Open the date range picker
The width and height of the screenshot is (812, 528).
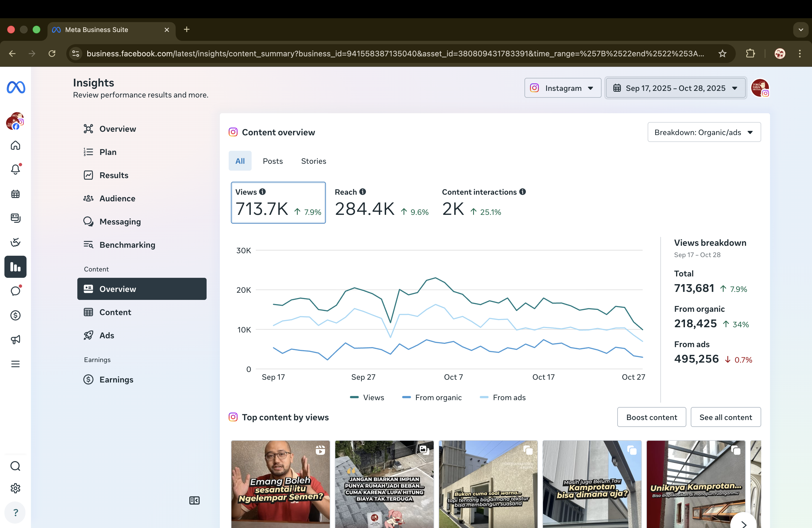coord(676,88)
